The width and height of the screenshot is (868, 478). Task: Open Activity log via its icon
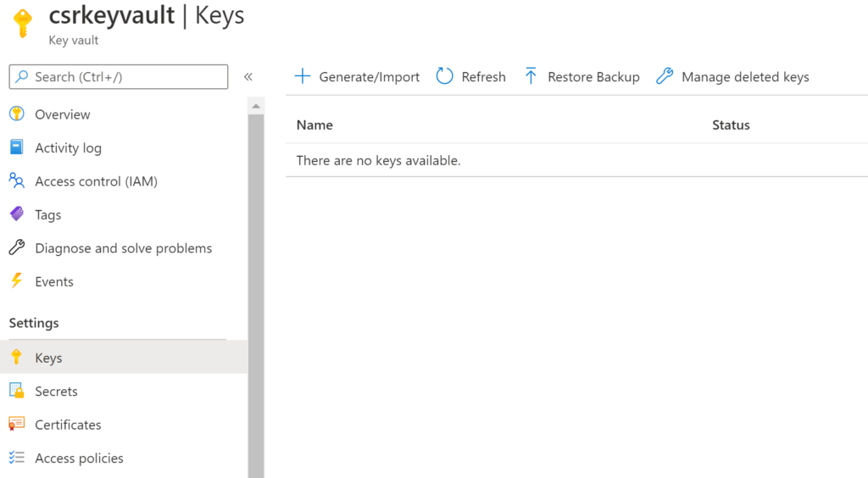pyautogui.click(x=17, y=147)
